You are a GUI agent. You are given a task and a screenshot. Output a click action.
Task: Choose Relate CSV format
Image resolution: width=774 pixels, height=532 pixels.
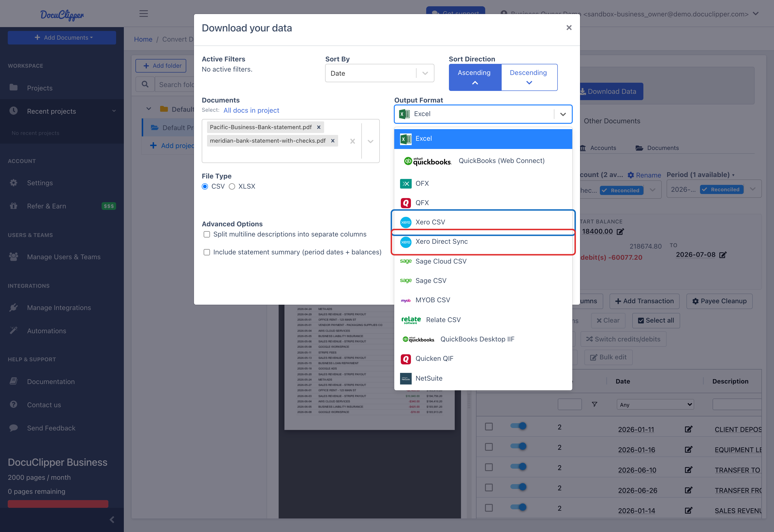483,320
